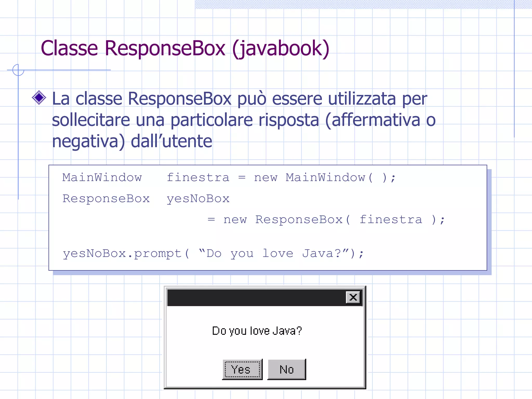The height and width of the screenshot is (399, 532).
Task: Click the No button in the dialog
Action: coord(287,369)
